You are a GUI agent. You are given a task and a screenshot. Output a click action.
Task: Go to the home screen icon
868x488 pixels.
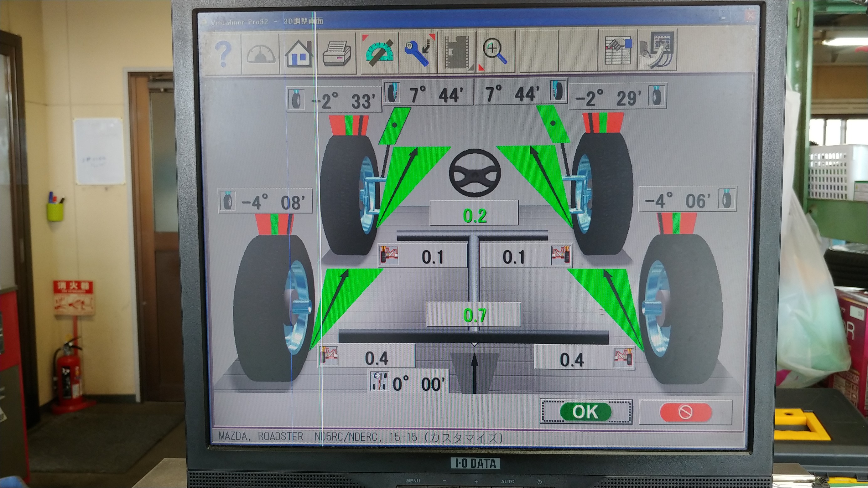[x=299, y=54]
